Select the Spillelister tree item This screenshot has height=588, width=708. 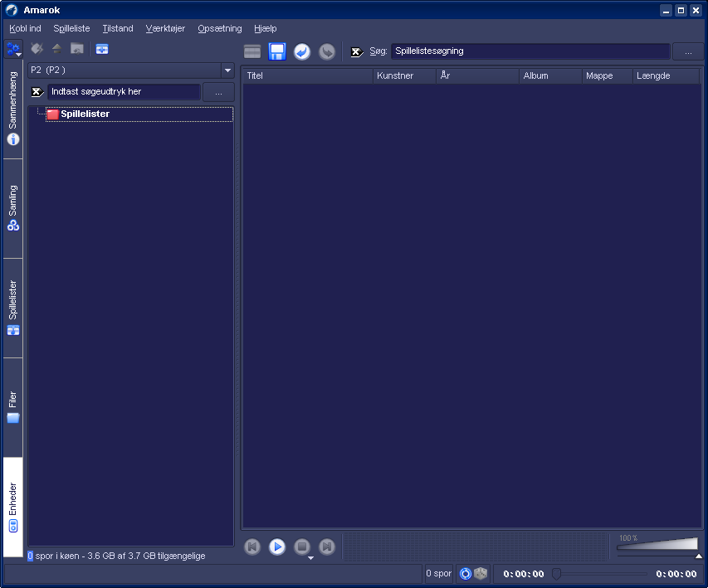click(x=139, y=114)
